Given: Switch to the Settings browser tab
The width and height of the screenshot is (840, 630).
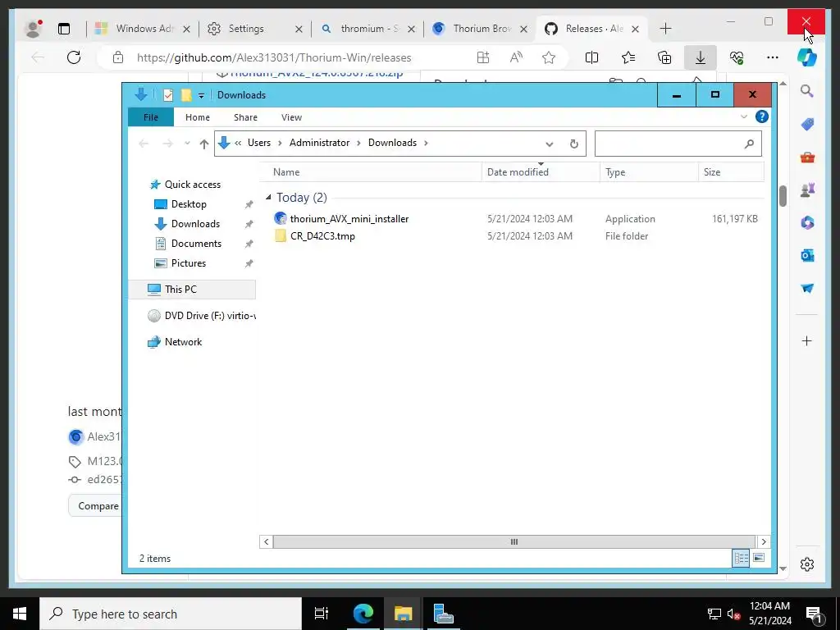Looking at the screenshot, I should 255,29.
